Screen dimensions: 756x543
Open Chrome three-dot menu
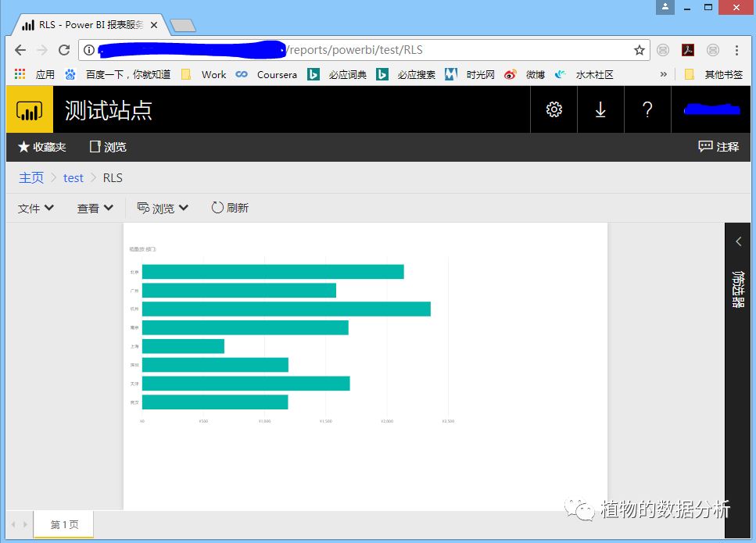click(x=736, y=50)
